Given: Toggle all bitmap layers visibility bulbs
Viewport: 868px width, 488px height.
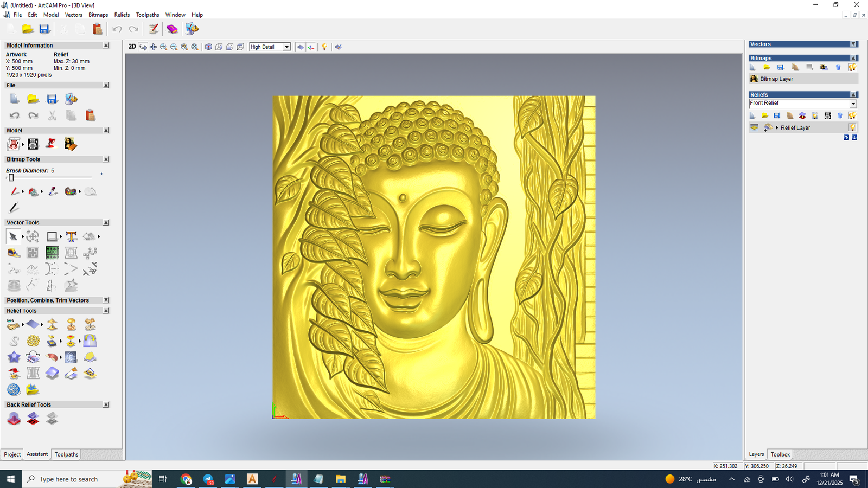Looking at the screenshot, I should point(852,67).
